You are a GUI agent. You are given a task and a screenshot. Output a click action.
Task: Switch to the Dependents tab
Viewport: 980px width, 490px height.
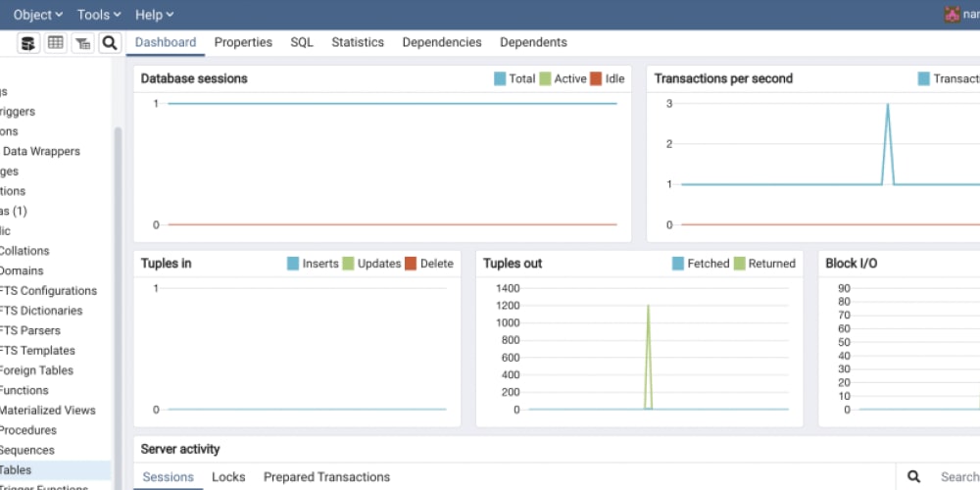pos(533,42)
